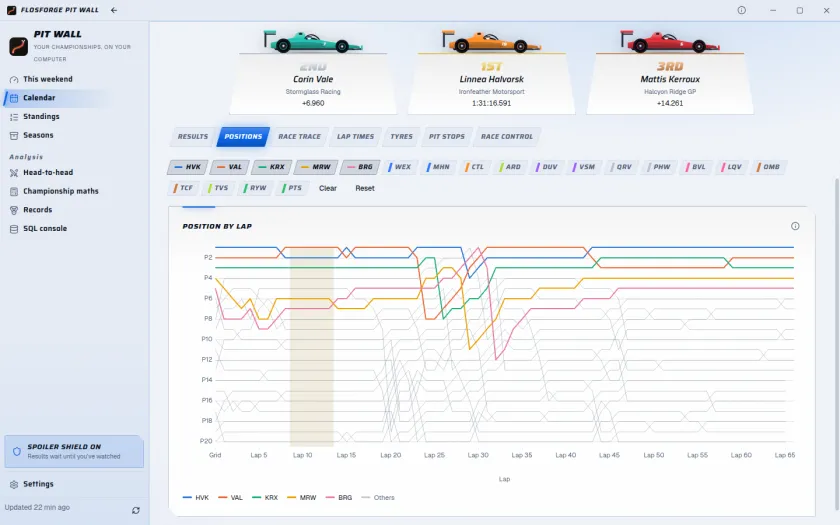The height and width of the screenshot is (525, 840).
Task: Open the Spoiler Shield On banner
Action: point(74,452)
